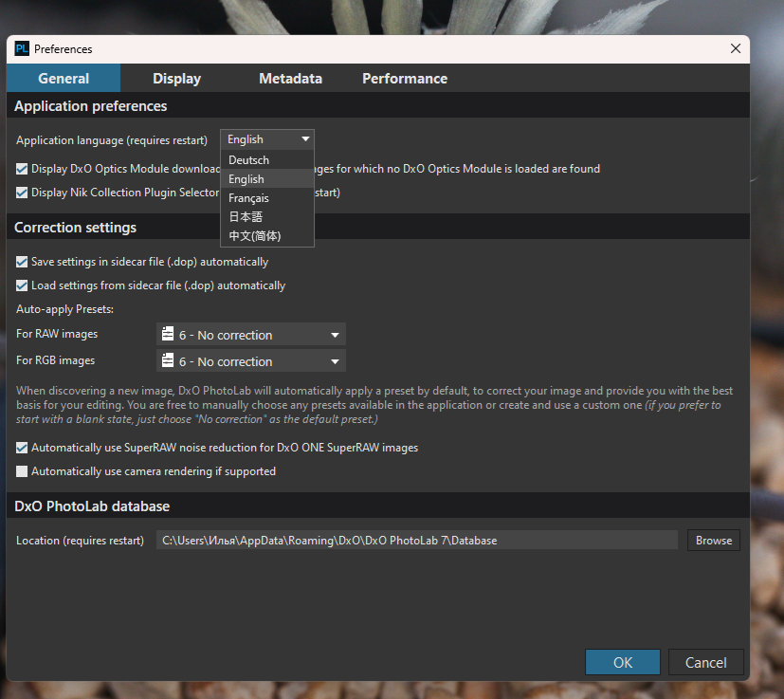
Task: Click the For RGB images label
Action: point(56,360)
